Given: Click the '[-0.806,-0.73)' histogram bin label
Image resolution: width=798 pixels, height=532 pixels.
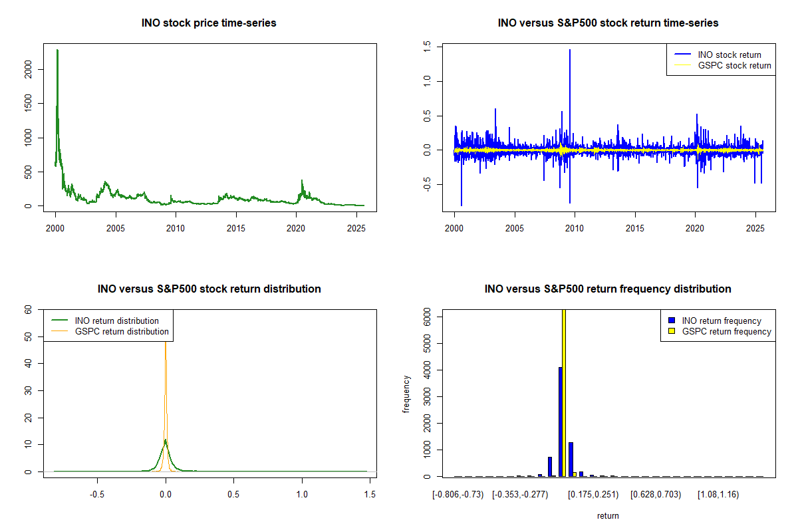Looking at the screenshot, I should point(459,495).
